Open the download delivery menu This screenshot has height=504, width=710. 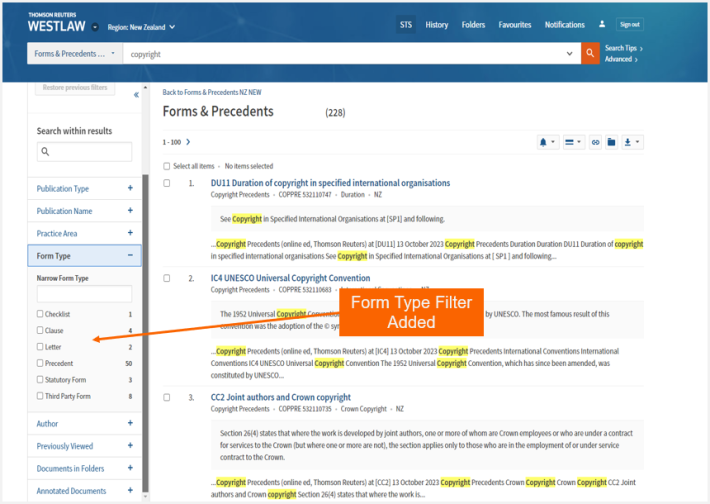click(632, 142)
